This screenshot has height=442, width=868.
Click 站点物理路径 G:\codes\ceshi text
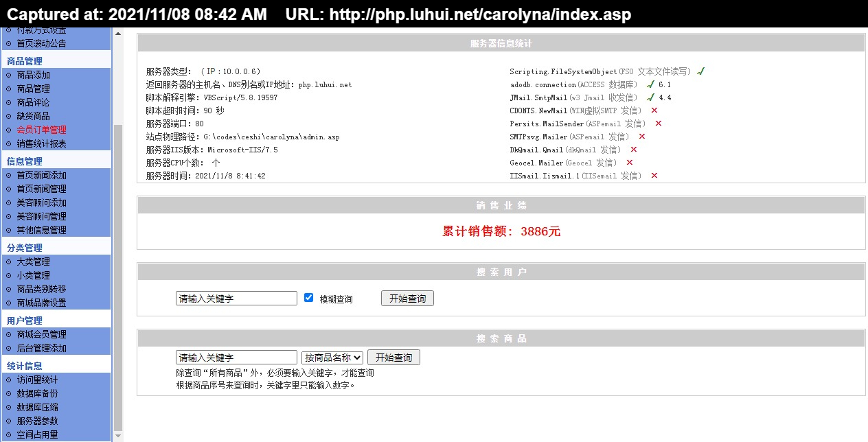pyautogui.click(x=243, y=137)
